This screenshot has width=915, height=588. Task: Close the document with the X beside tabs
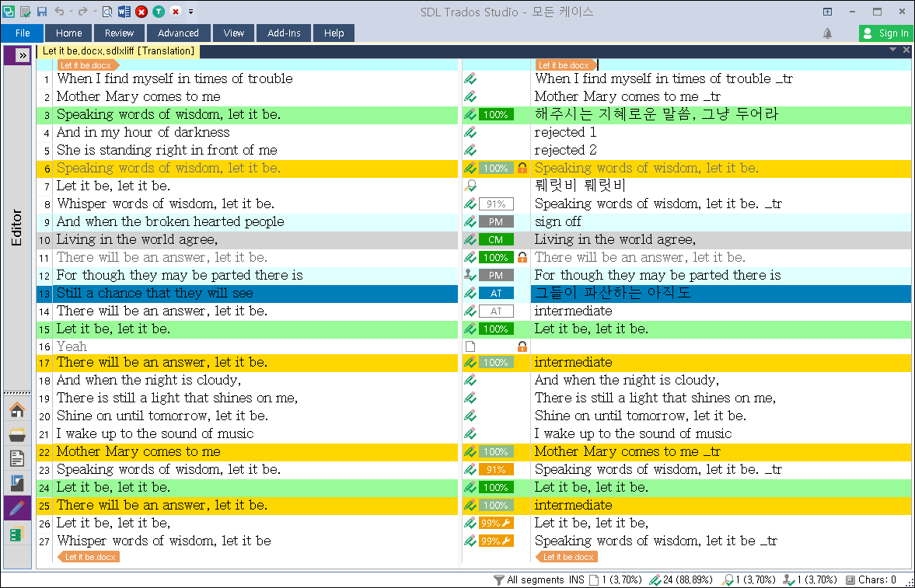point(906,50)
